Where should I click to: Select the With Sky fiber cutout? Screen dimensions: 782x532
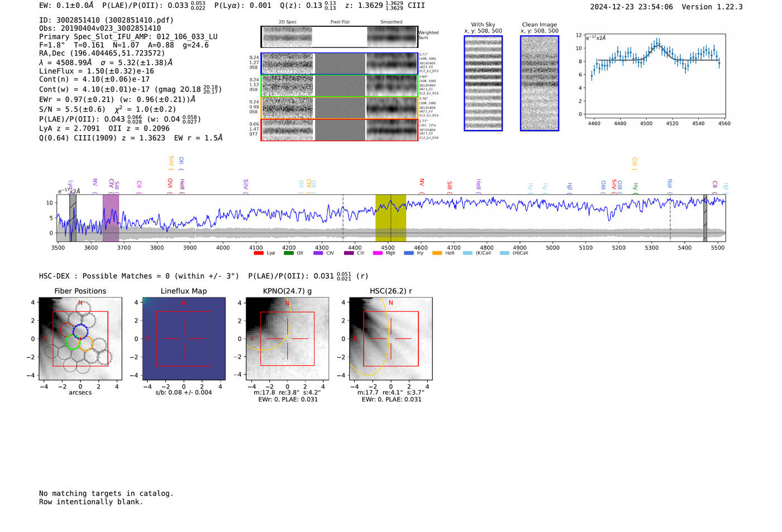(483, 83)
